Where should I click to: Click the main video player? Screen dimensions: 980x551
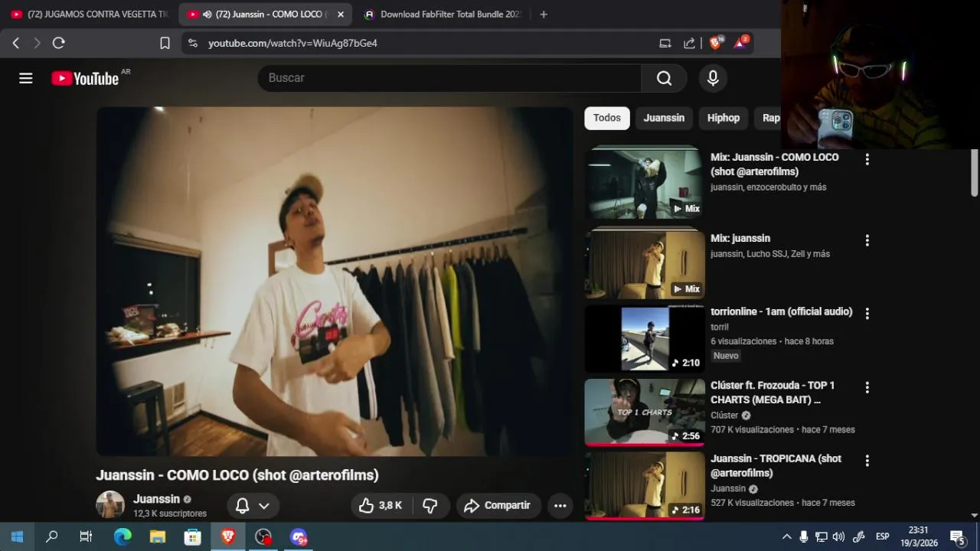(x=334, y=281)
